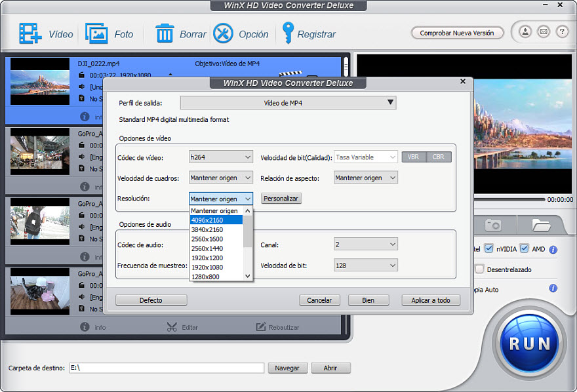Open the output folder icon
This screenshot has height=392, width=577.
click(x=541, y=224)
